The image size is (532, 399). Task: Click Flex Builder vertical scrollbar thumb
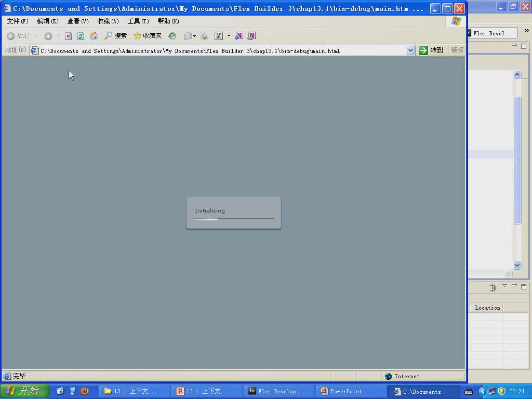click(x=517, y=160)
